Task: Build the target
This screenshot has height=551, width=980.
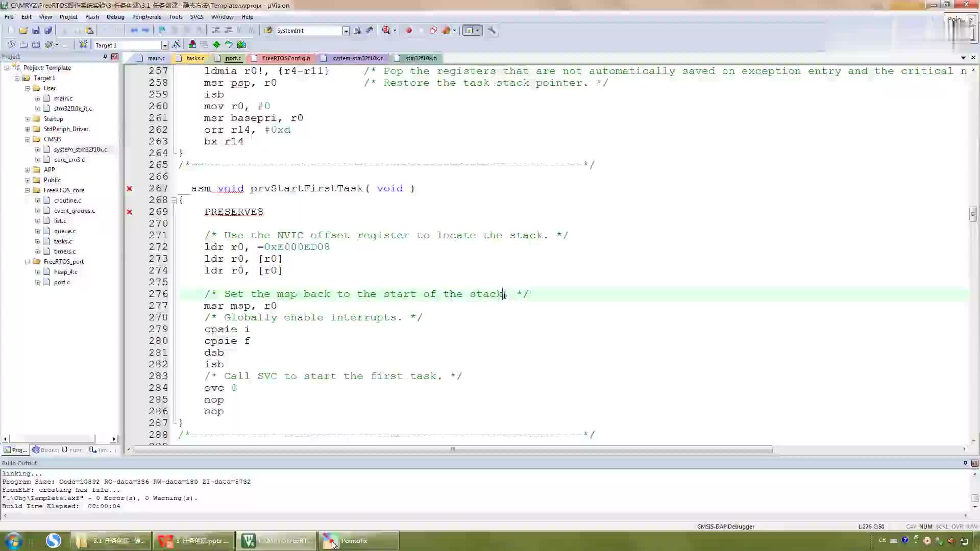Action: [x=23, y=45]
